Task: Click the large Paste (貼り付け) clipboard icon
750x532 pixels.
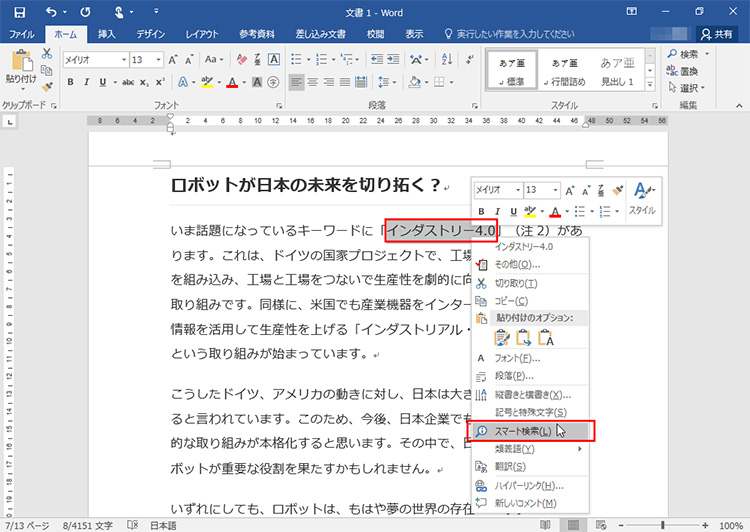Action: click(20, 64)
